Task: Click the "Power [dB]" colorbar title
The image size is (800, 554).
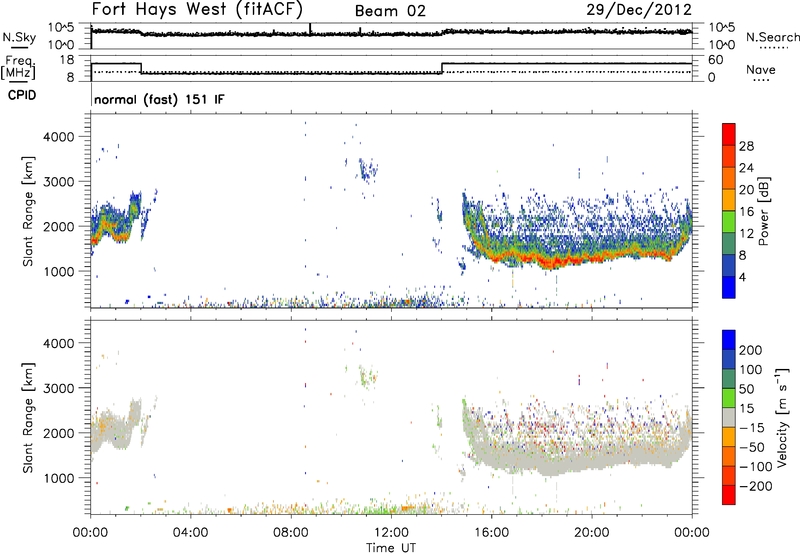Action: click(x=763, y=211)
